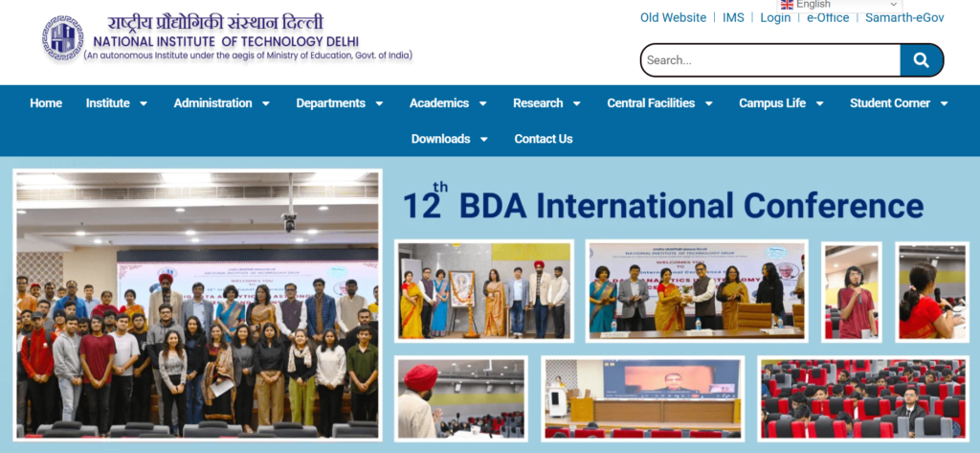
Task: Click the UK flag language icon
Action: pyautogui.click(x=787, y=5)
